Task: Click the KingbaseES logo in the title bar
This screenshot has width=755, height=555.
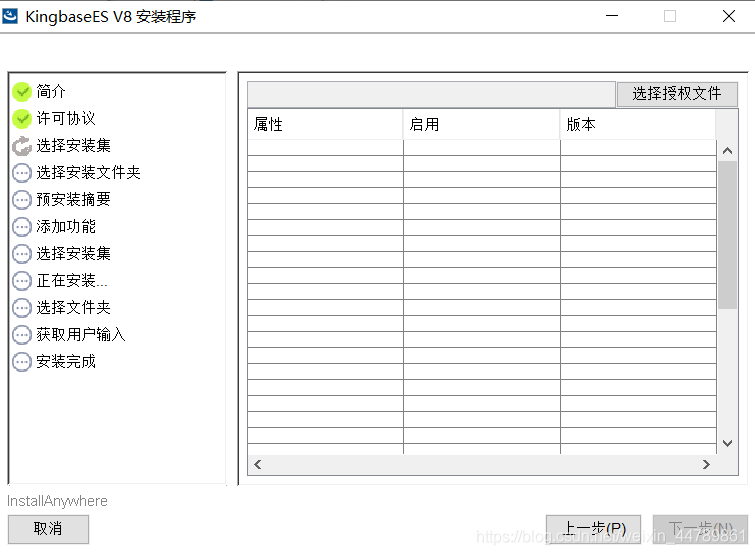Action: 10,16
